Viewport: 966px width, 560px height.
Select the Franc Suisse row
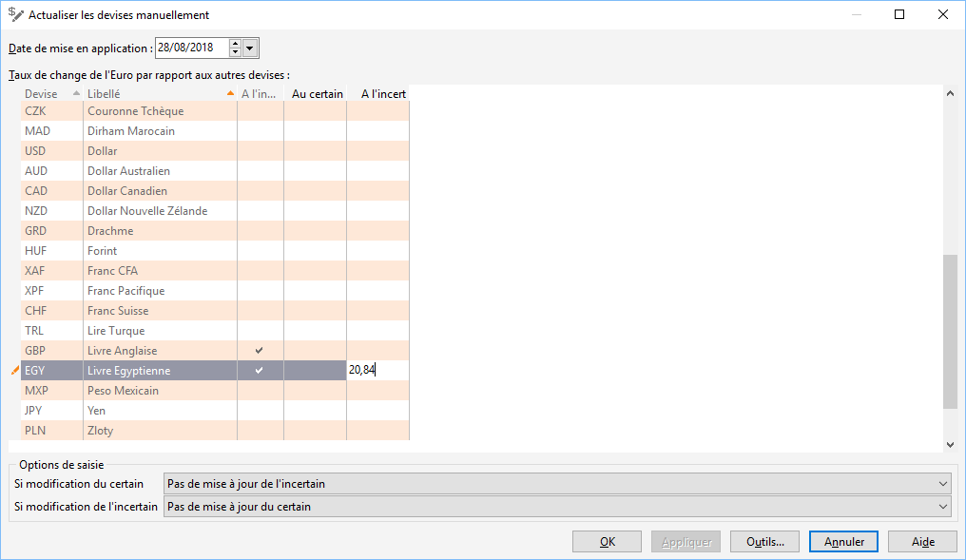tap(215, 311)
